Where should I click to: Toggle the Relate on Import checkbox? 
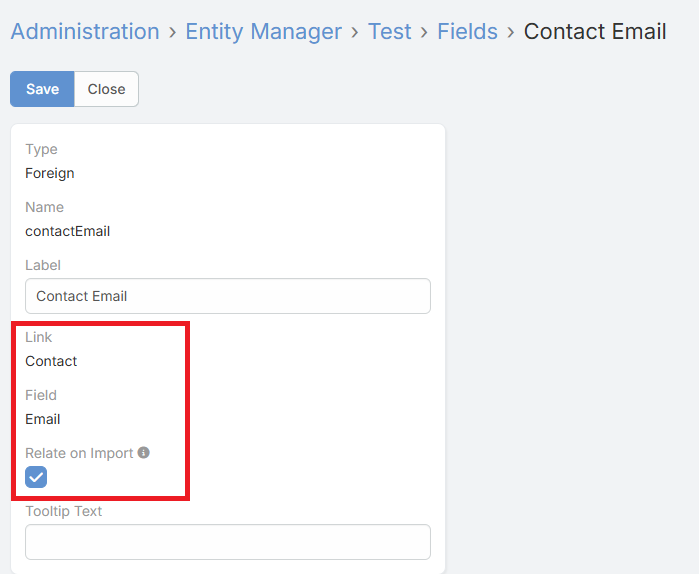pos(36,477)
